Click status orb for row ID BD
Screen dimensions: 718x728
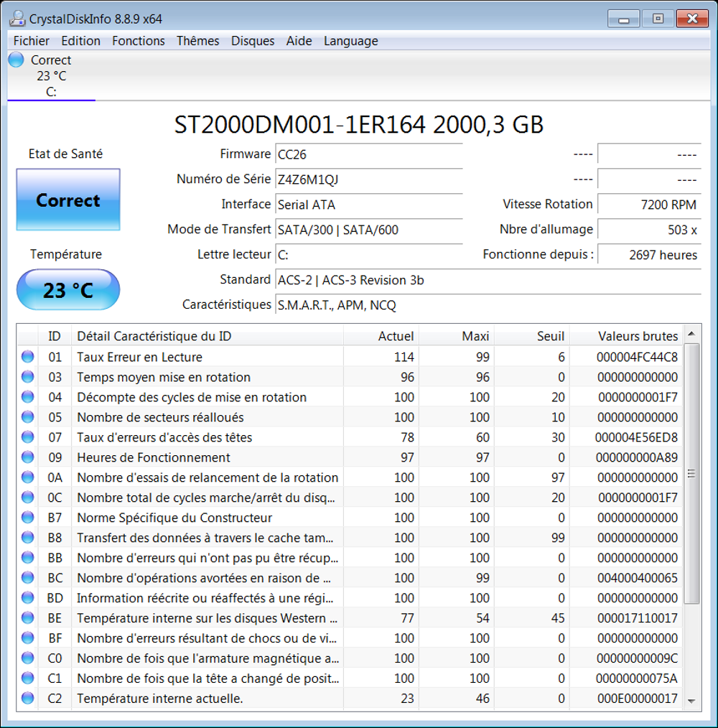point(28,597)
